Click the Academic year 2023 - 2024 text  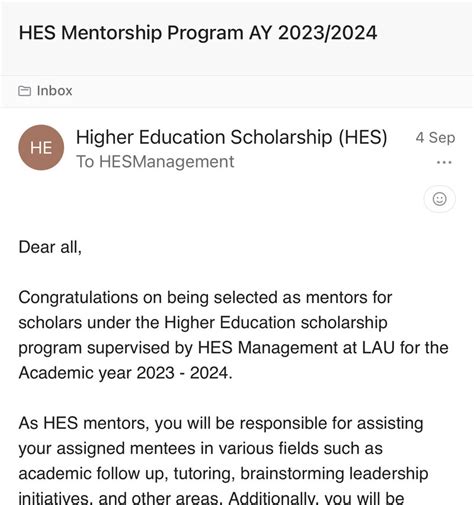click(x=125, y=373)
